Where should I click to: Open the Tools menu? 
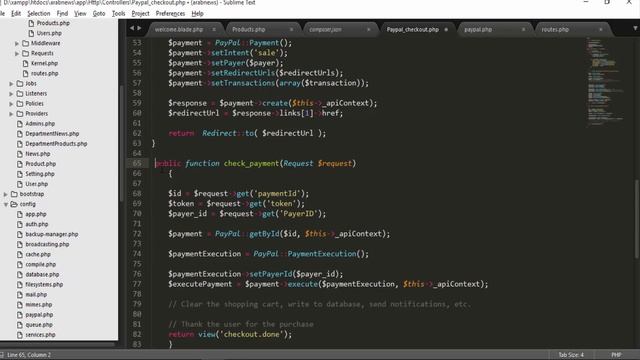[118, 13]
